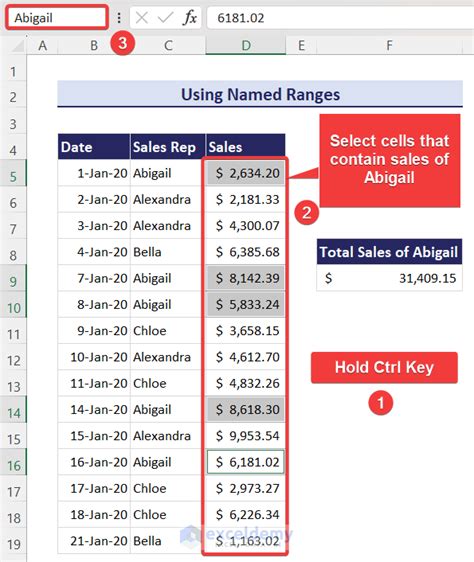Click the date cell 9-Jan-20
The width and height of the screenshot is (474, 562).
(x=94, y=330)
